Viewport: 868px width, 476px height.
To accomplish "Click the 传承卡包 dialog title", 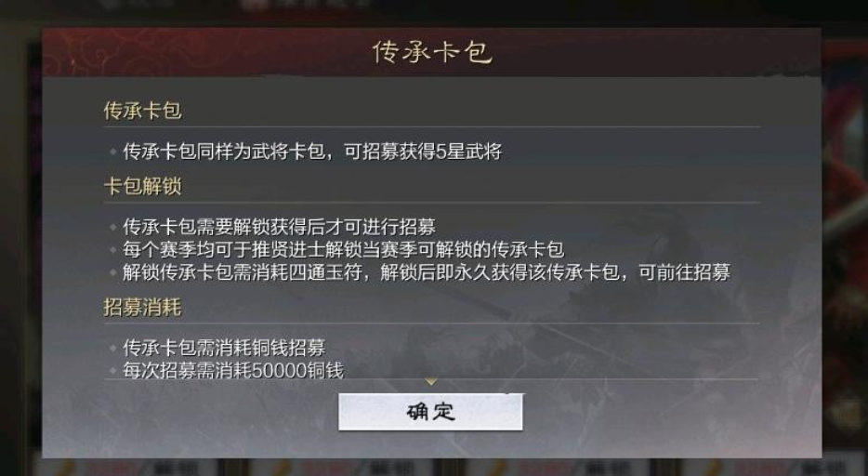I will (x=432, y=53).
